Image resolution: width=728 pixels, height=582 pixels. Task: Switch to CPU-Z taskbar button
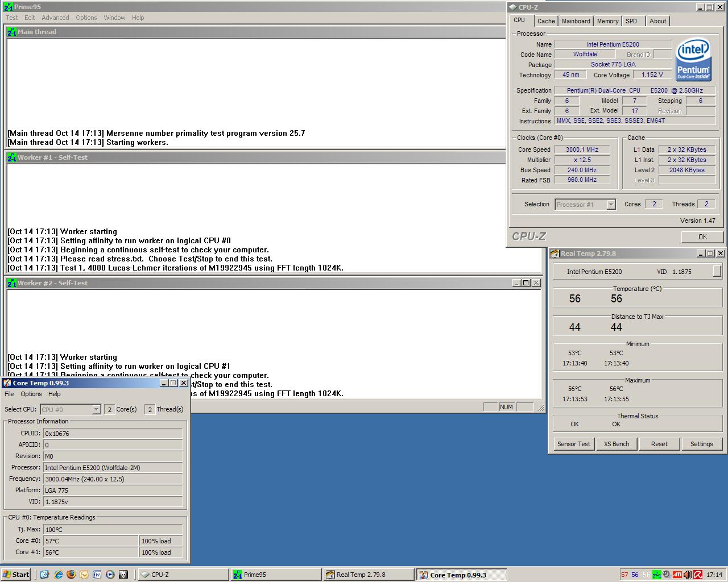point(183,575)
